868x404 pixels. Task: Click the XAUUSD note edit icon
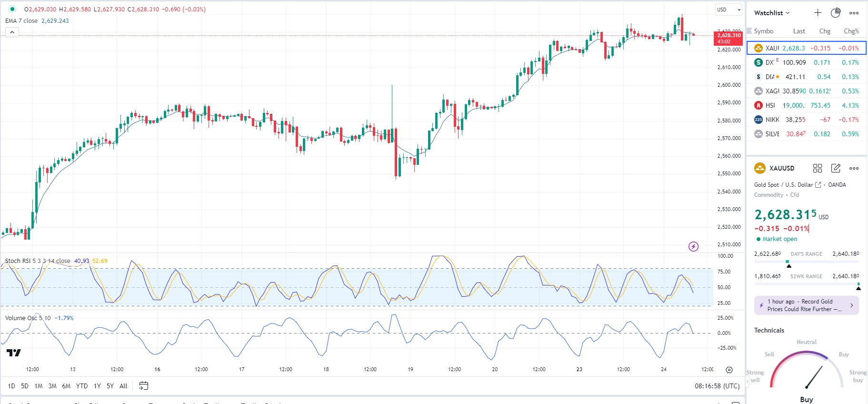point(836,168)
